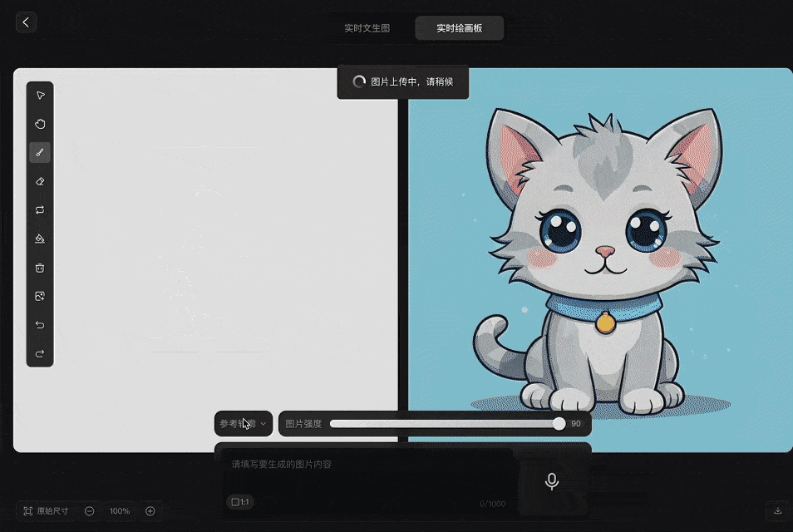Switch to the 实时文生图 tab
The width and height of the screenshot is (793, 532).
(367, 28)
